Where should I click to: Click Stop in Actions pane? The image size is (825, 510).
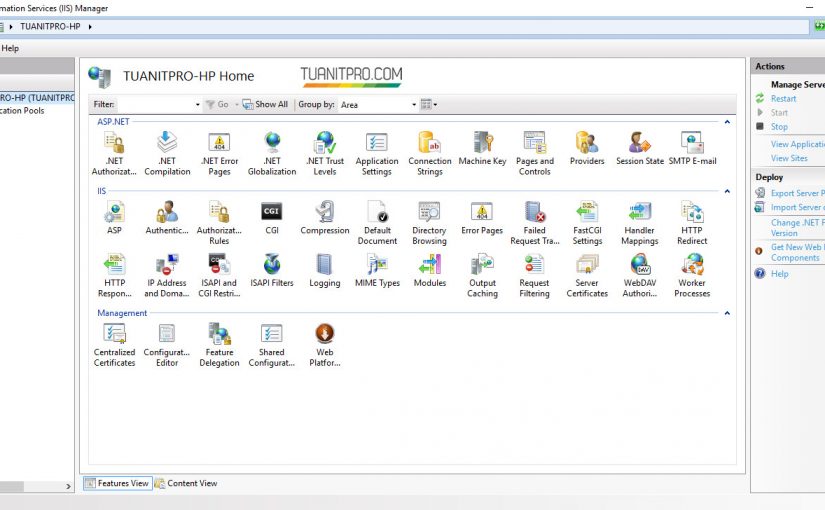coord(779,127)
